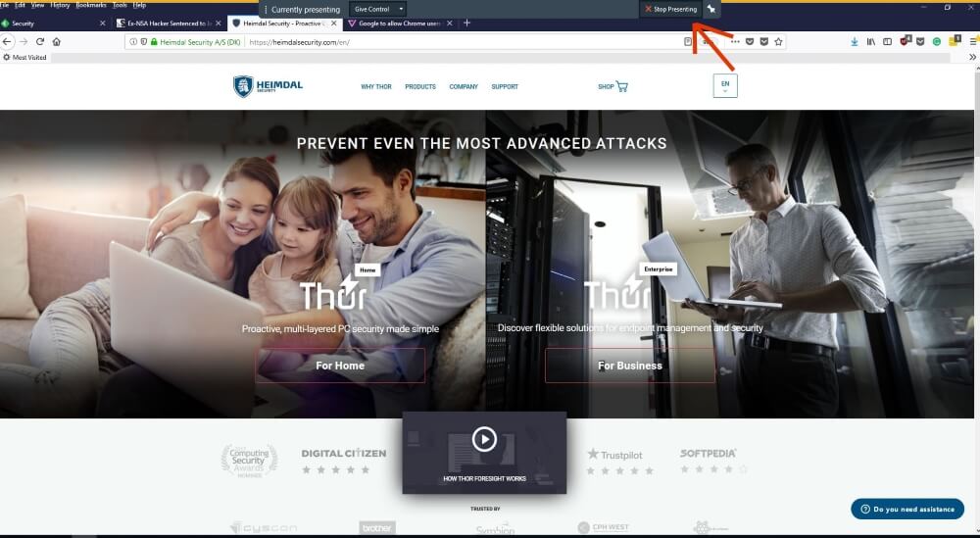Open the Downloads arrow icon
This screenshot has width=980, height=538.
click(x=855, y=42)
